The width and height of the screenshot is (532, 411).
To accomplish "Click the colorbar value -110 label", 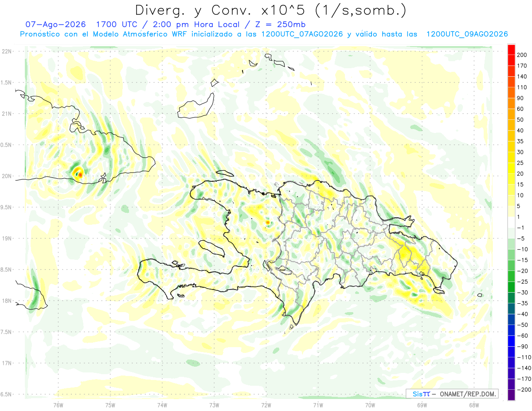I will 524,357.
